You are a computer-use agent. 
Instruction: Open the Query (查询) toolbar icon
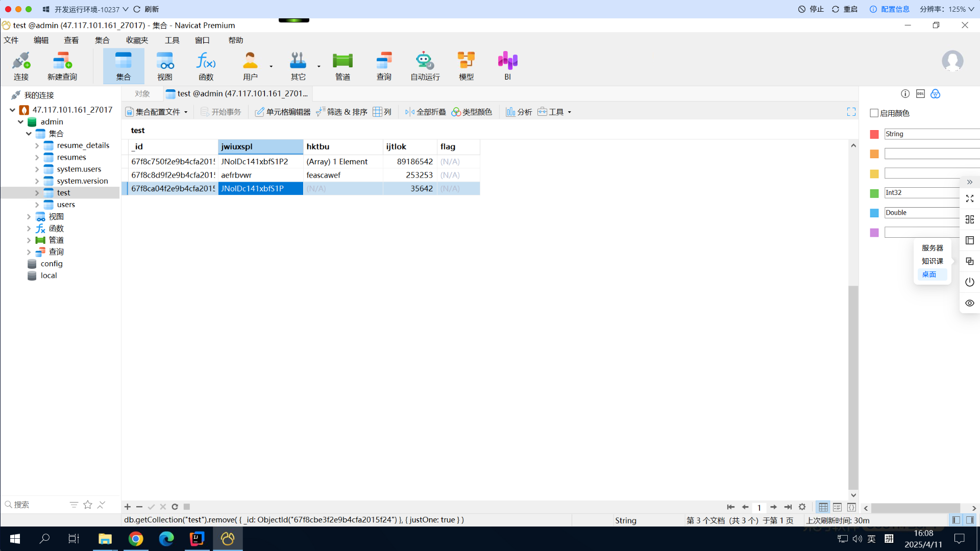coord(384,66)
